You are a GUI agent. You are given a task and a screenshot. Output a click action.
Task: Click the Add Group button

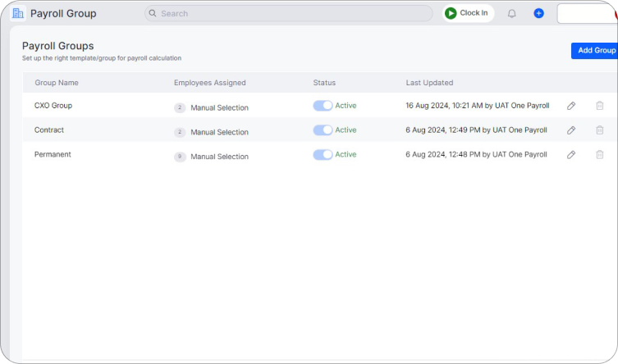click(x=595, y=50)
